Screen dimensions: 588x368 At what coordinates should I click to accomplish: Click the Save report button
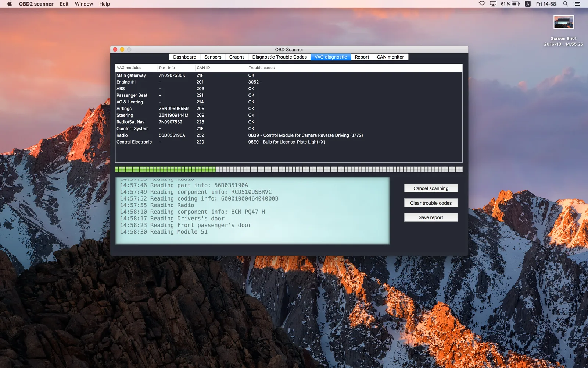coord(431,217)
